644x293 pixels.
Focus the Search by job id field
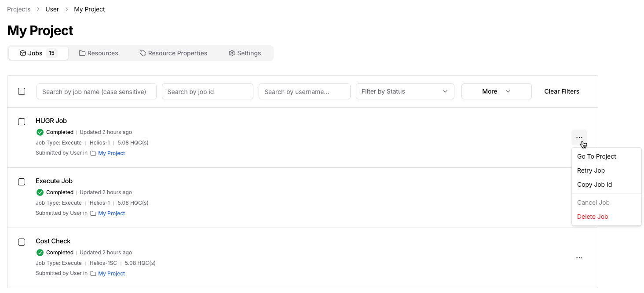point(207,91)
